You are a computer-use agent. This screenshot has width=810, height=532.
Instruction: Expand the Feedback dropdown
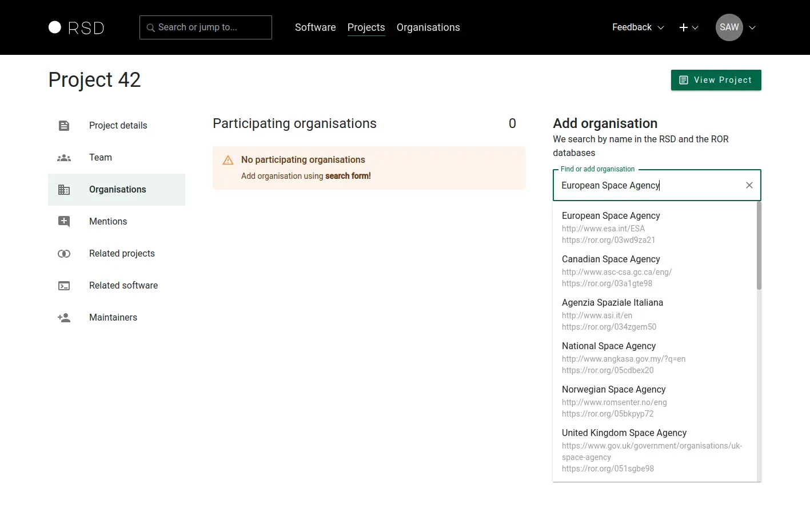pyautogui.click(x=637, y=27)
